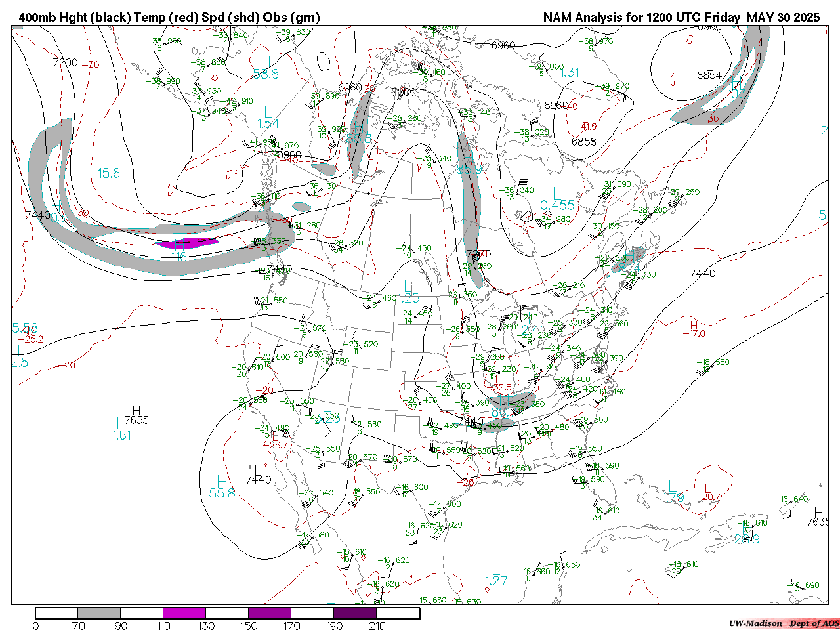Viewport: 840px width, 630px height.
Task: Click the red H -17.0 temperature marker
Action: tap(694, 329)
